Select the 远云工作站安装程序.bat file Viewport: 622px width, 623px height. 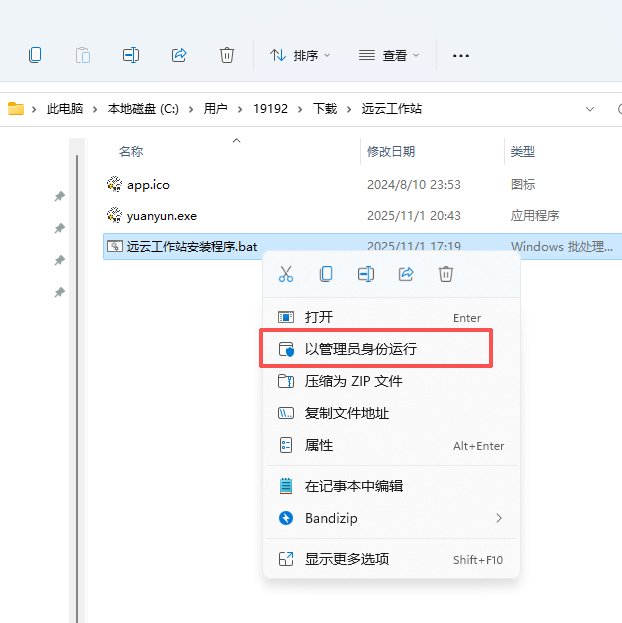(x=192, y=247)
